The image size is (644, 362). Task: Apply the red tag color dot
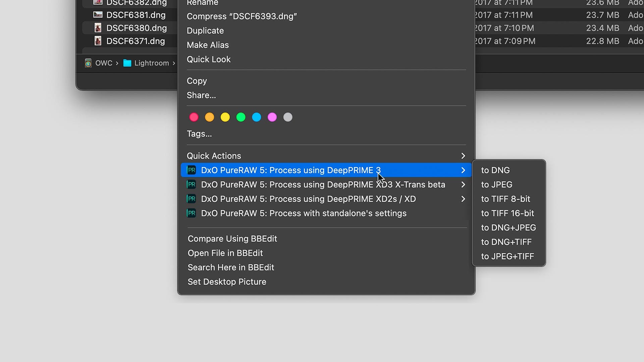tap(194, 117)
